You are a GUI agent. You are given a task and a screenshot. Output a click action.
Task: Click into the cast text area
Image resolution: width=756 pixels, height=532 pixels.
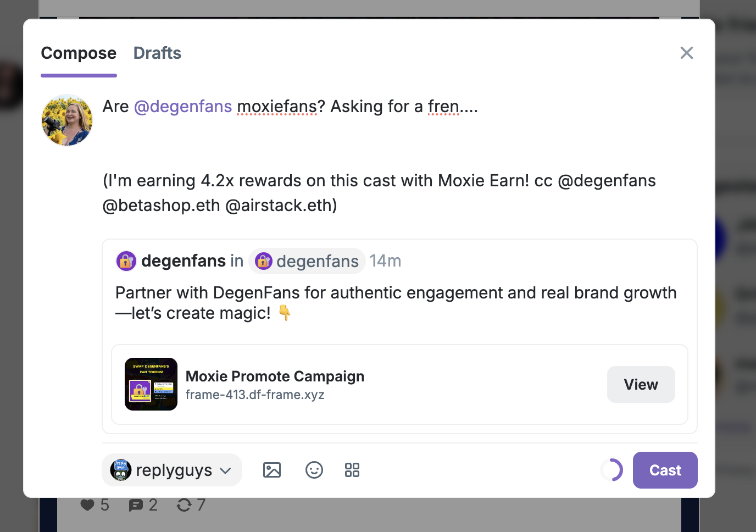(399, 156)
